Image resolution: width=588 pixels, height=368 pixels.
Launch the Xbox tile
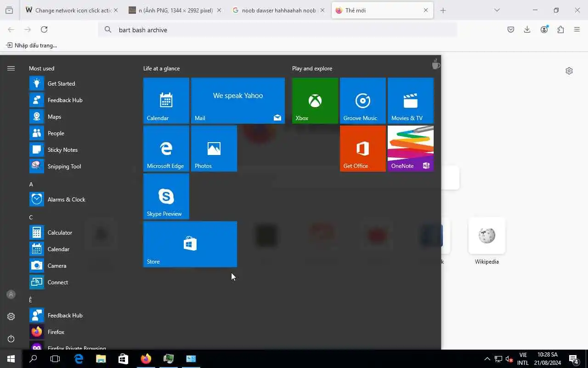point(315,101)
